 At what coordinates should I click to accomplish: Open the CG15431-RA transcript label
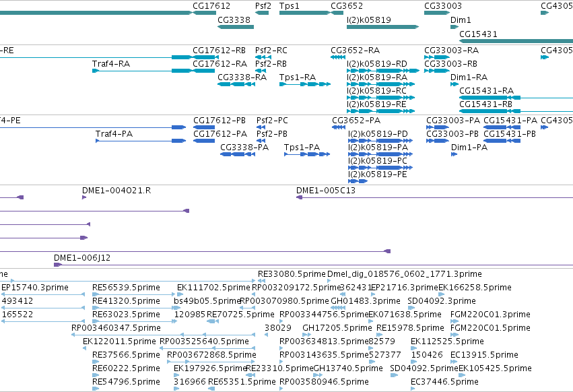pos(486,91)
